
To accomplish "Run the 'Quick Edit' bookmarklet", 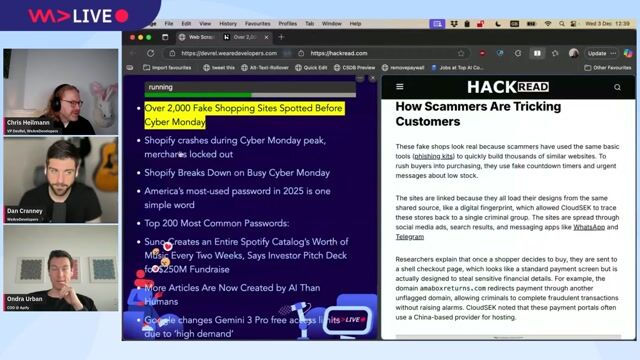I will tap(311, 68).
